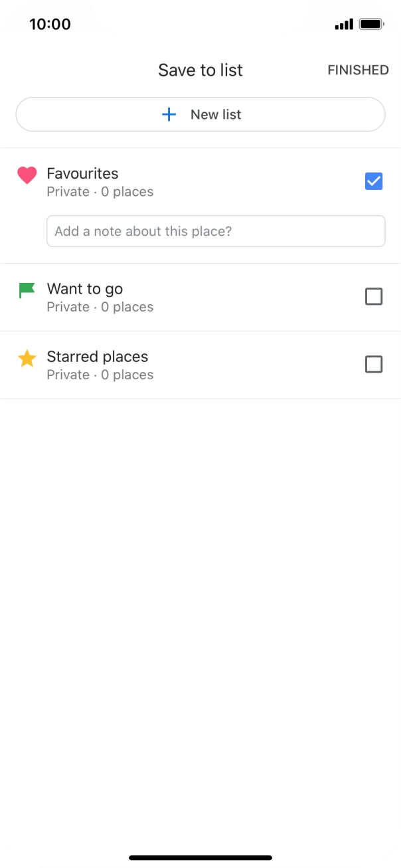Click the cellular signal bars icon
Viewport: 401px width, 868px height.
[x=344, y=25]
